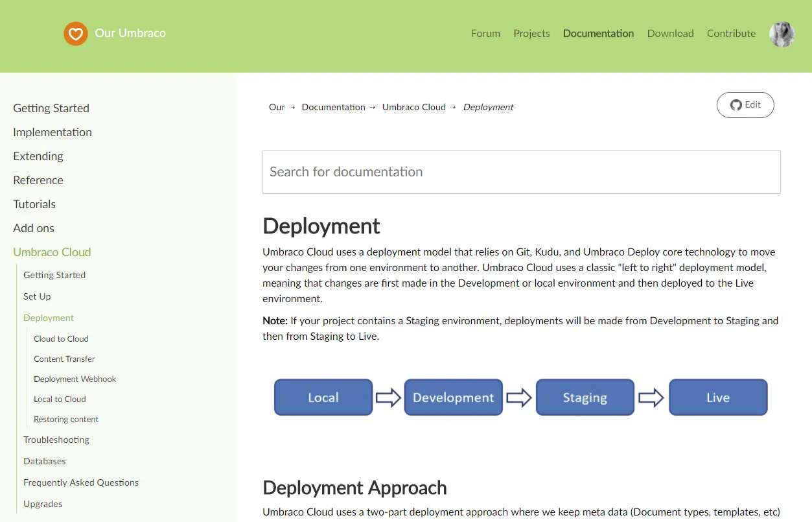Click the arrow between Local and Development boxes
Screen dimensions: 812x522
[388, 397]
